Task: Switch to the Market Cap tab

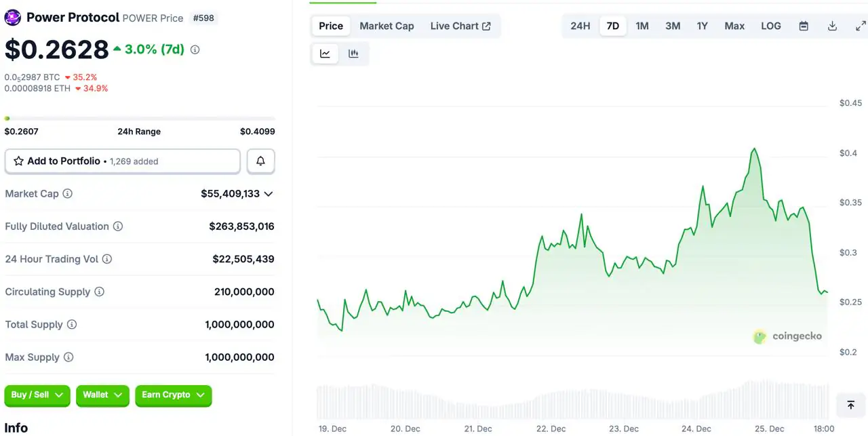Action: [387, 26]
